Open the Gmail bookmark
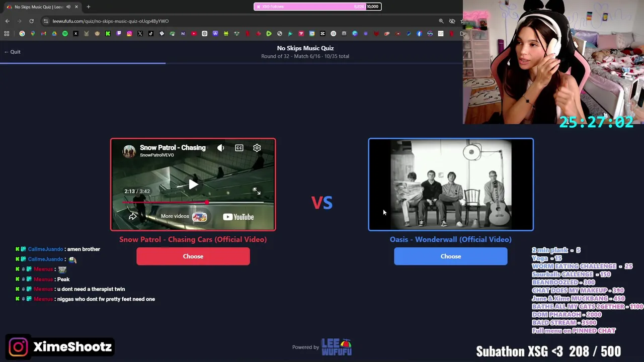The height and width of the screenshot is (362, 644). click(x=44, y=34)
